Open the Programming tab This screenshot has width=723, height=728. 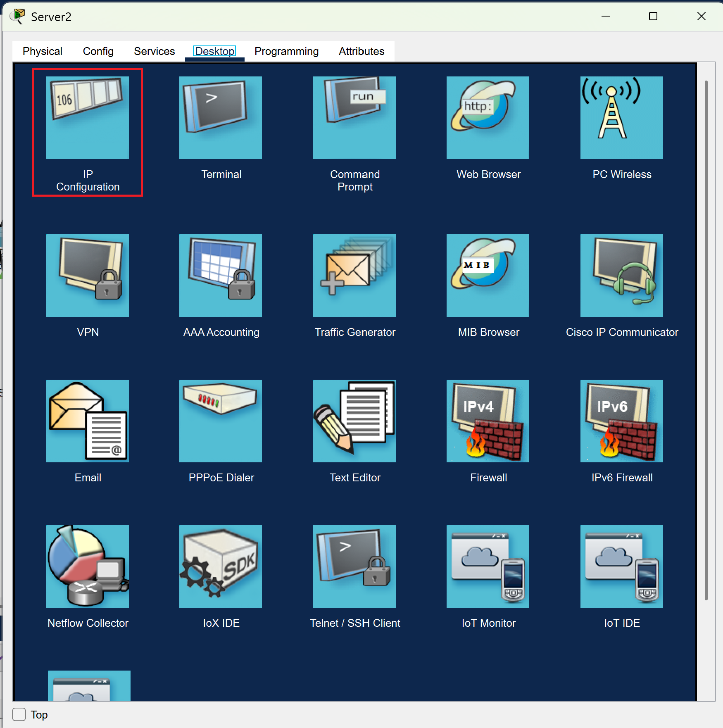point(287,51)
